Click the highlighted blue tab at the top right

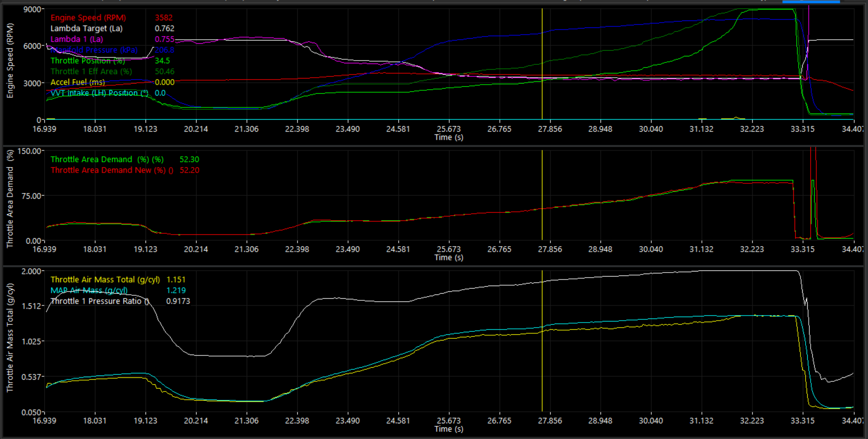point(811,1)
